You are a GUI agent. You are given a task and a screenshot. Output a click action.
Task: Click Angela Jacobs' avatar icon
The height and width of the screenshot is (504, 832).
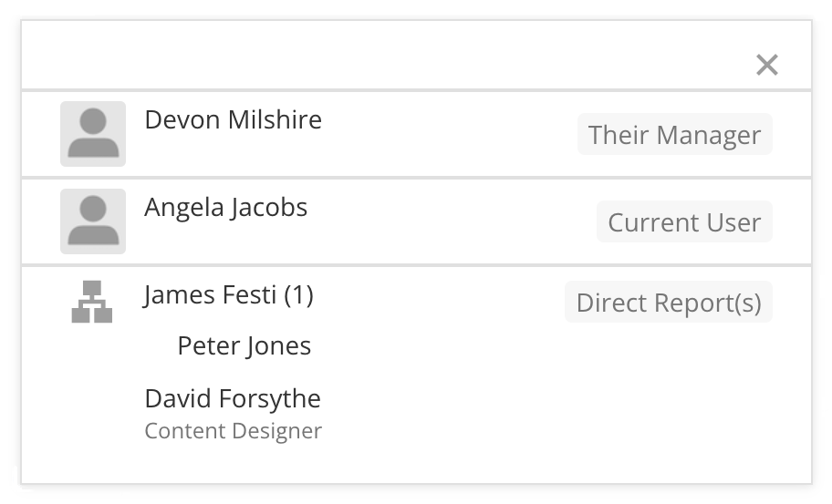(x=93, y=221)
